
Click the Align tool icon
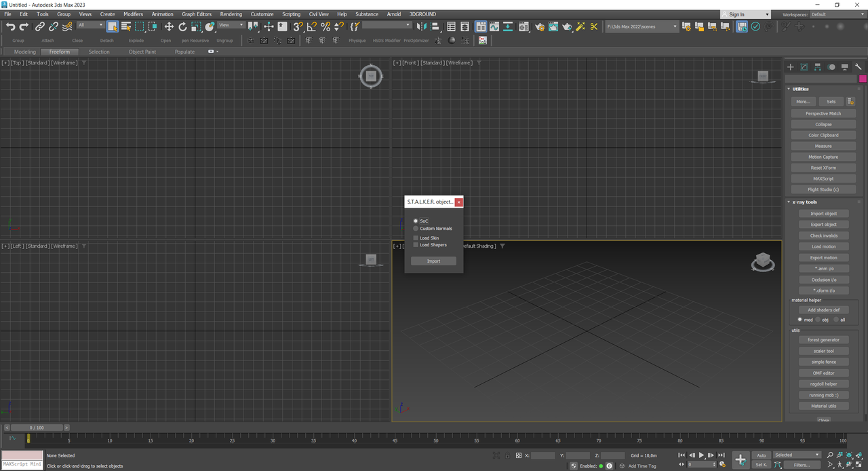[x=435, y=26]
